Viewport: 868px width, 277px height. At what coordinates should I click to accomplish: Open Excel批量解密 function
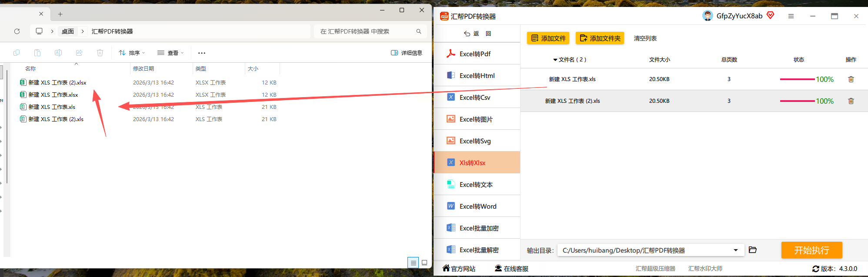pos(477,250)
